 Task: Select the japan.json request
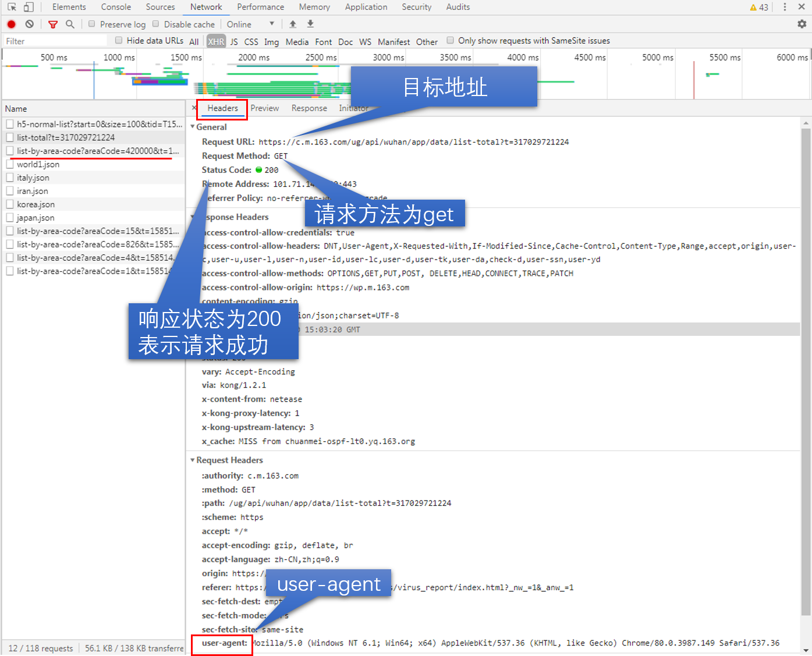(x=93, y=218)
